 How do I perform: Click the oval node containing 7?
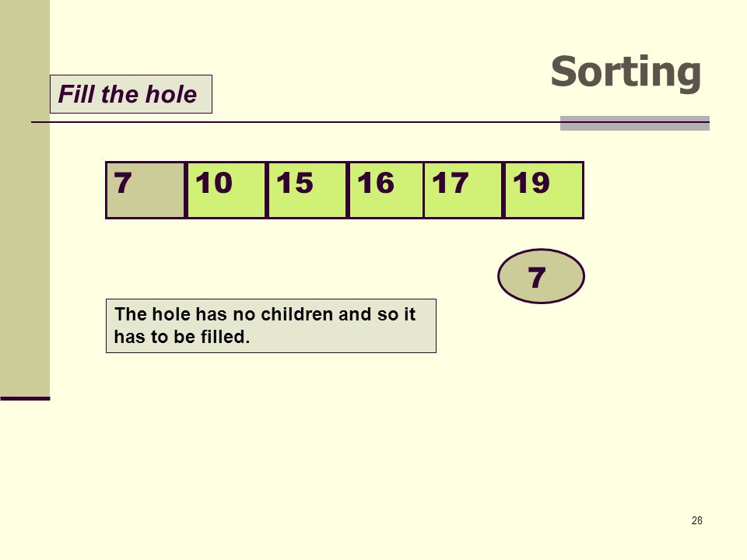click(x=542, y=276)
